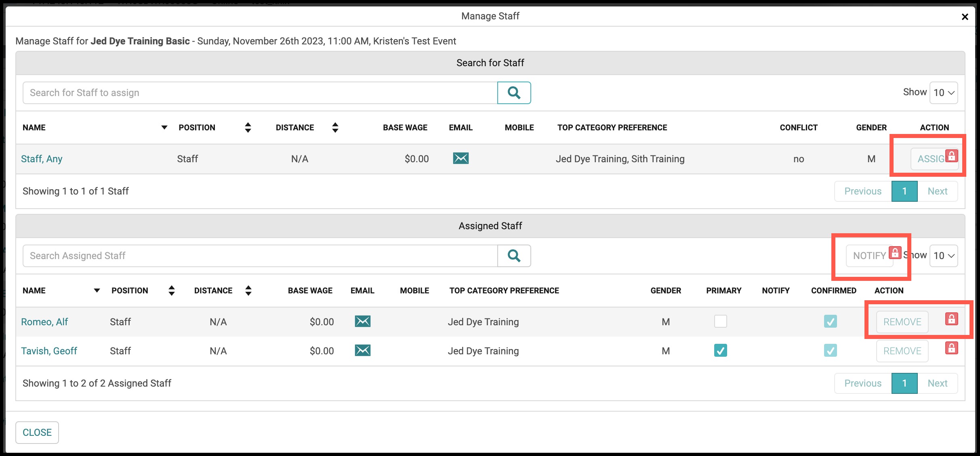Open the Staff, Any profile link
This screenshot has height=456, width=980.
pyautogui.click(x=42, y=159)
